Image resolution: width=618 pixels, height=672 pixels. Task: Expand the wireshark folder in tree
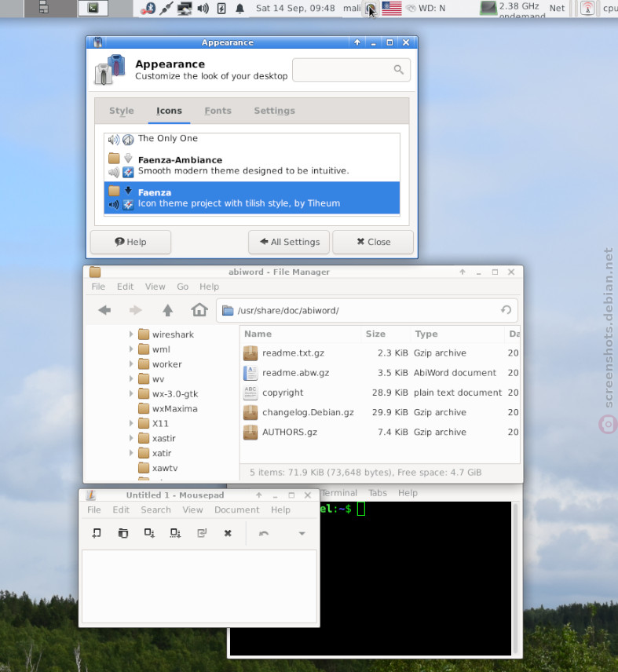[131, 334]
